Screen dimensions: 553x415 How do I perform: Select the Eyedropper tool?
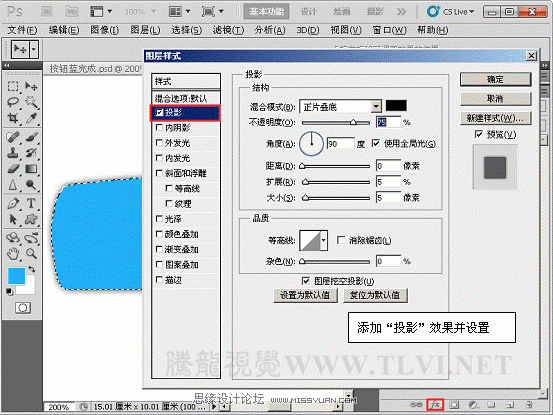(31, 118)
